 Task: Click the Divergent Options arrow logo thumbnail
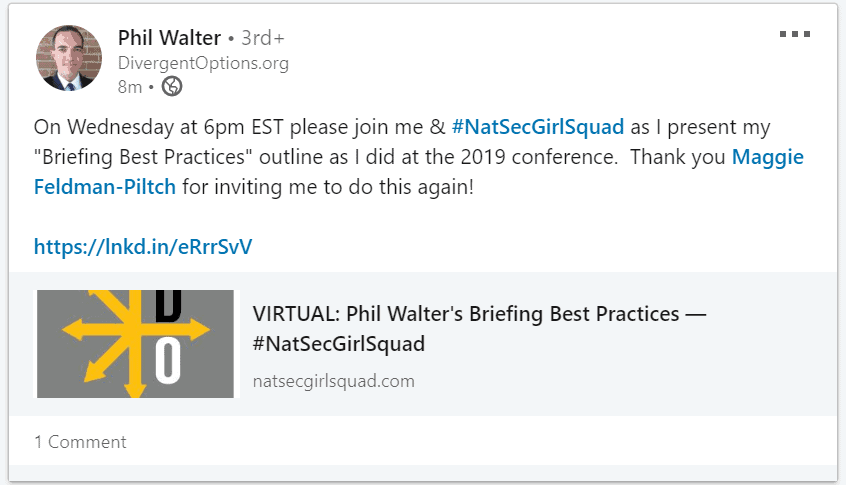tap(135, 344)
